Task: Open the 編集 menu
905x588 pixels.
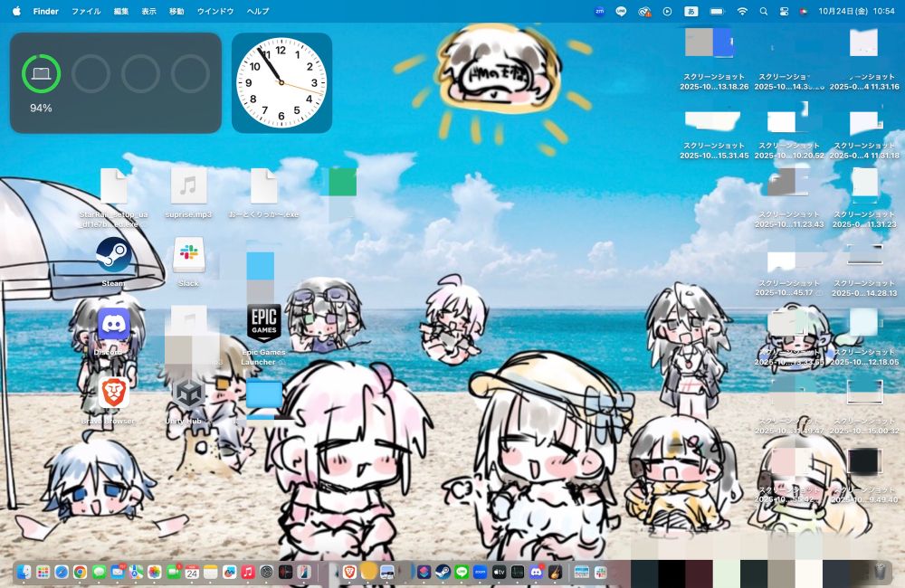Action: pyautogui.click(x=121, y=11)
